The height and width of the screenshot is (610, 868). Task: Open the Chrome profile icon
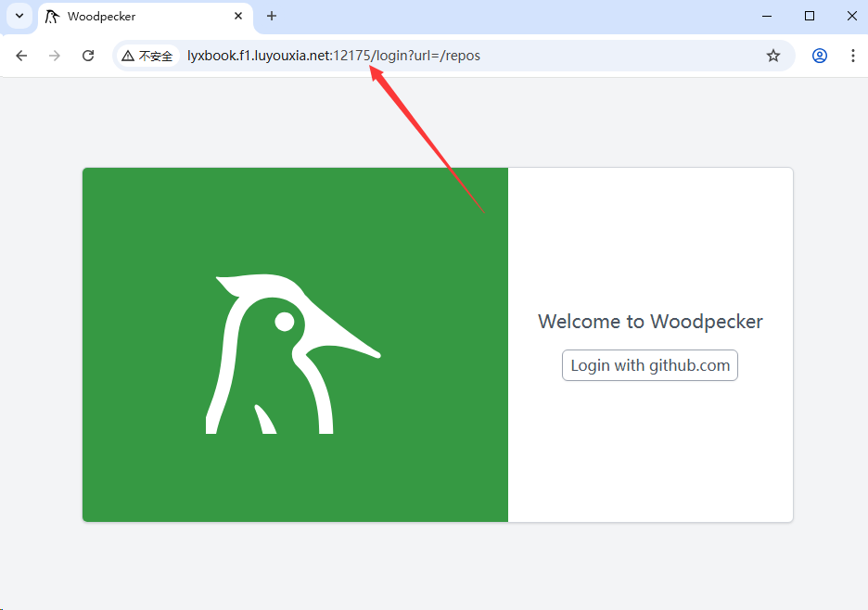coord(820,56)
